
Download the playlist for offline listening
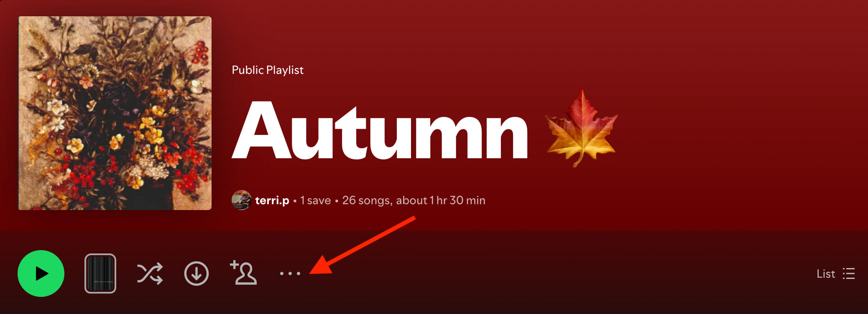pos(197,273)
